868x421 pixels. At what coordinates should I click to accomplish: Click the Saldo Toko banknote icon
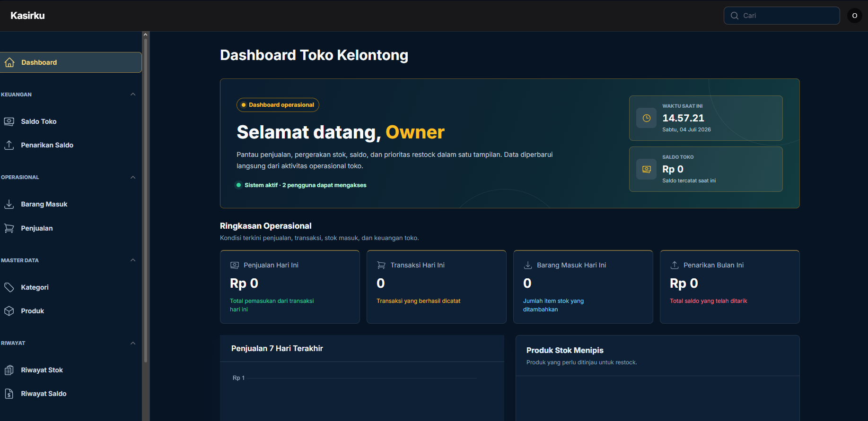pyautogui.click(x=9, y=121)
